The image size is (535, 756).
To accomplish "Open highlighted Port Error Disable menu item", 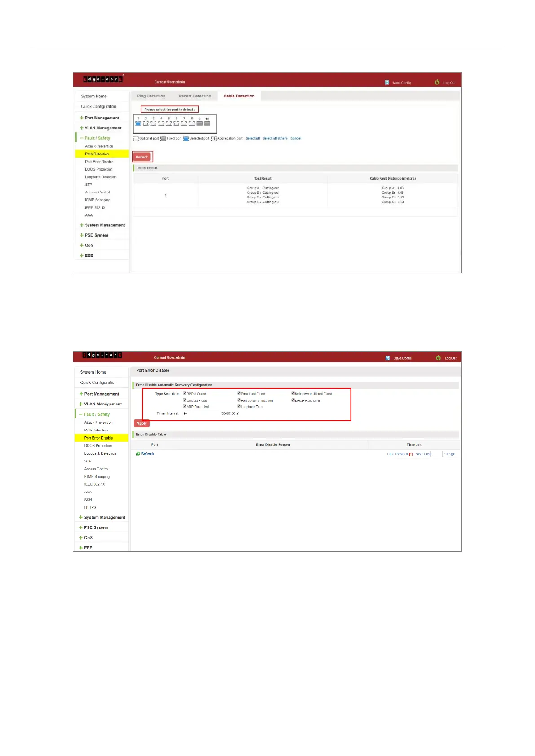I will pyautogui.click(x=102, y=438).
